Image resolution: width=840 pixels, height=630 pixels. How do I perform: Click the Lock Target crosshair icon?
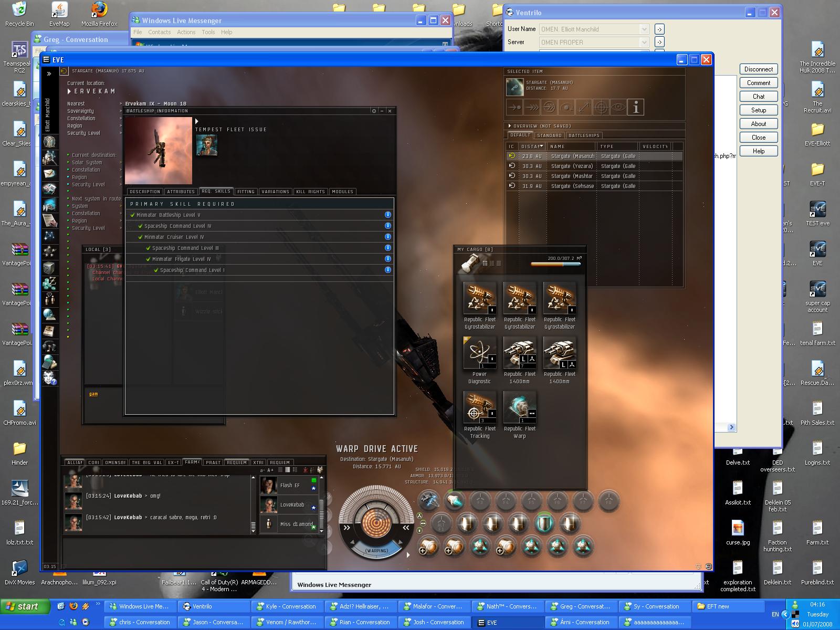pyautogui.click(x=602, y=108)
